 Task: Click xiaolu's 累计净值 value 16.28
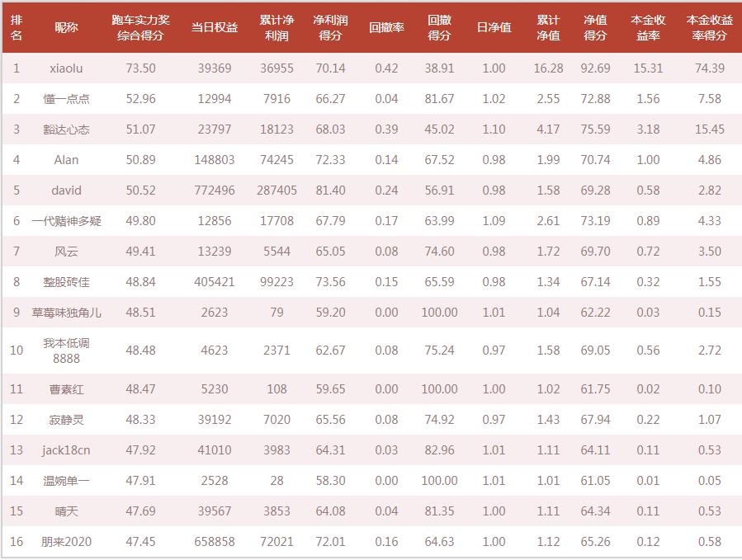[549, 68]
